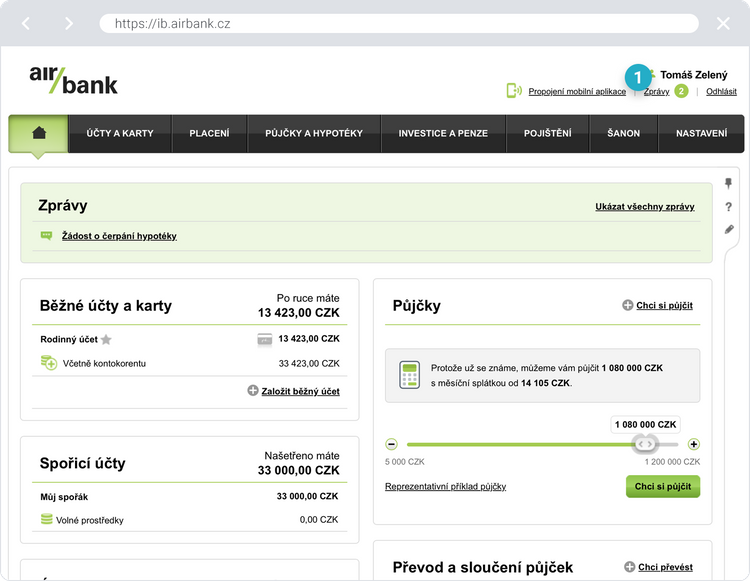Click Odhlásit to log out
This screenshot has height=581, width=750.
tap(721, 92)
